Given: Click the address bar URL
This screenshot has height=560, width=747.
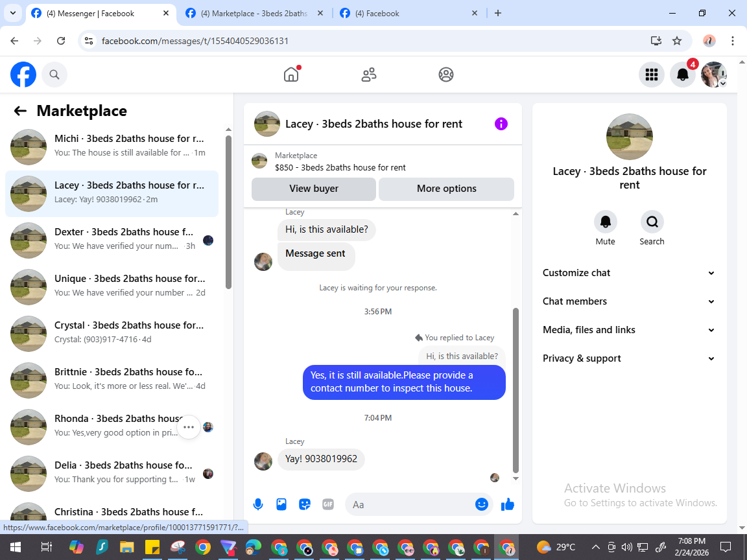Looking at the screenshot, I should (195, 41).
